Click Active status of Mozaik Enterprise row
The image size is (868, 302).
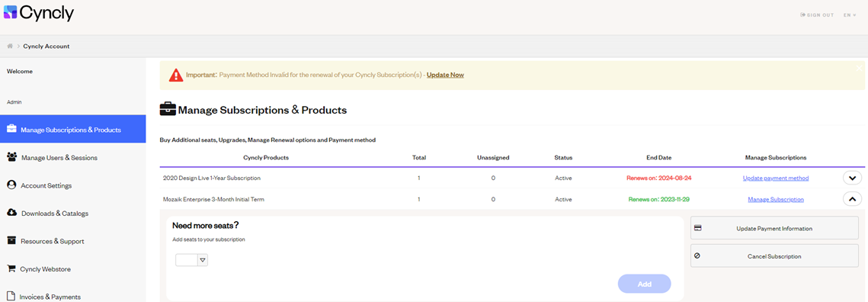[563, 199]
